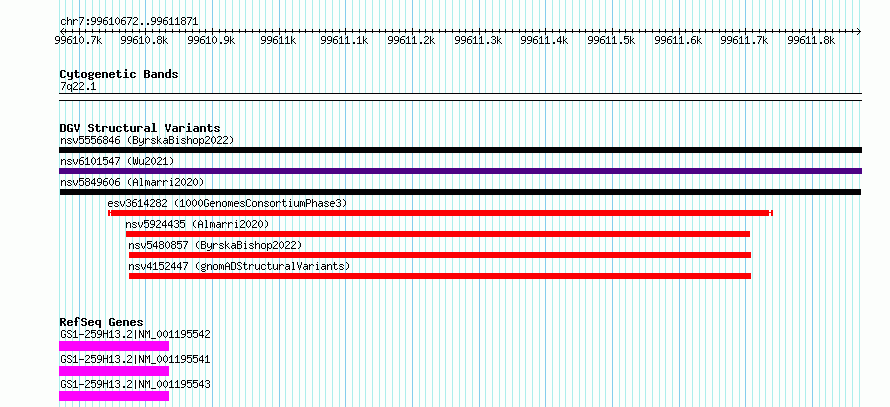Click ruler tick label 99611.6k

click(678, 40)
